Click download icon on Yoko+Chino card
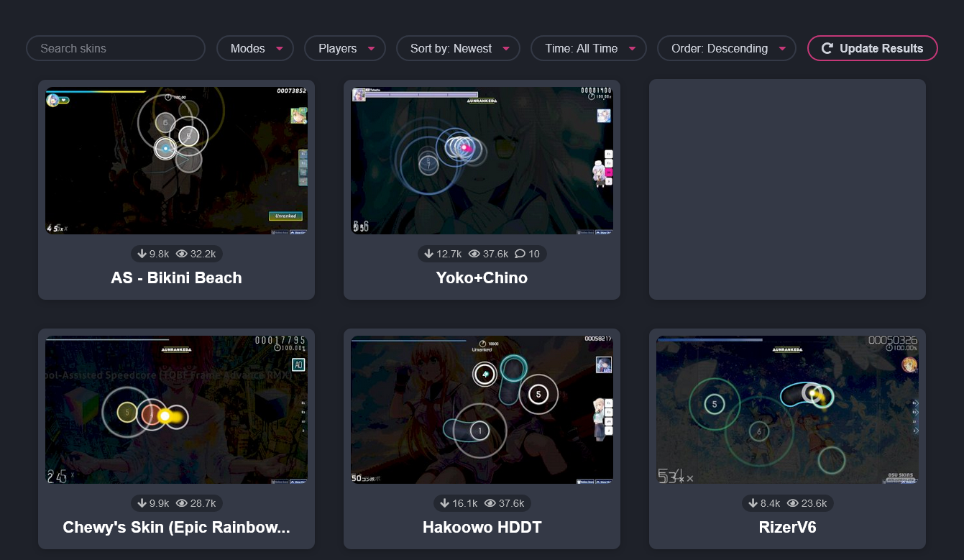This screenshot has width=964, height=560. 429,254
